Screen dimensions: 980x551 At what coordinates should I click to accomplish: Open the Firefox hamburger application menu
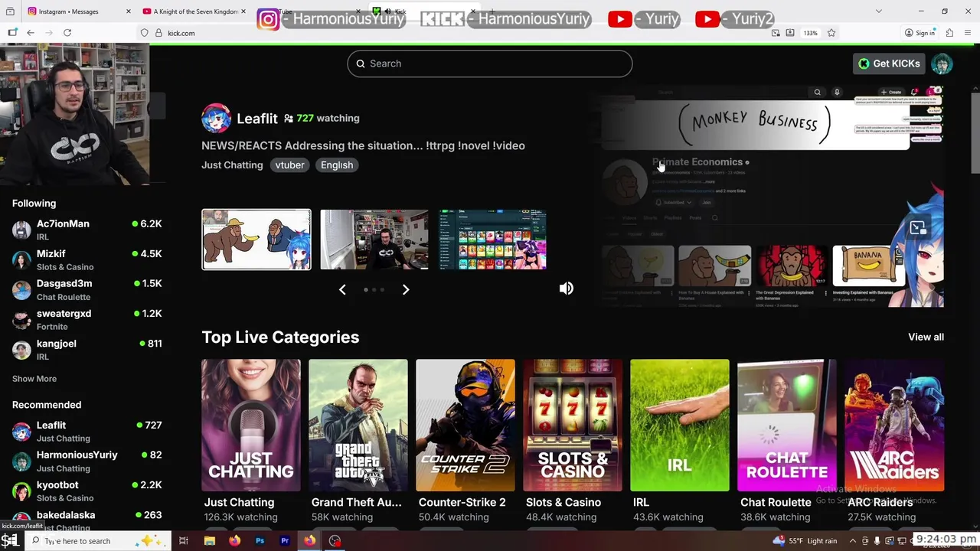[x=969, y=33]
